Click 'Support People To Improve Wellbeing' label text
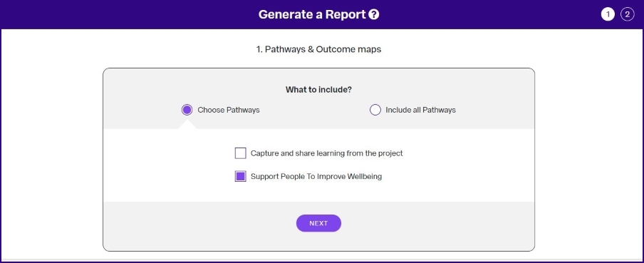This screenshot has width=644, height=263. click(316, 176)
